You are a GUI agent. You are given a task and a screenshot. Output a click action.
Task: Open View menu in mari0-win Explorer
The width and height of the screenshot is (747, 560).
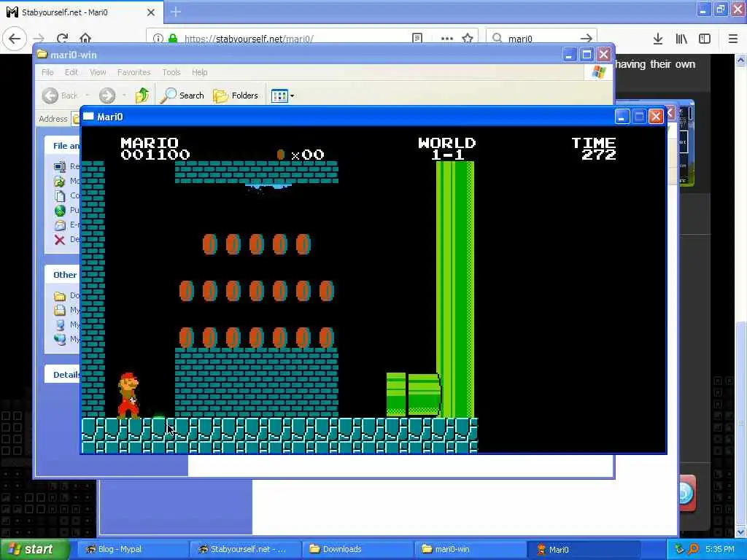98,72
